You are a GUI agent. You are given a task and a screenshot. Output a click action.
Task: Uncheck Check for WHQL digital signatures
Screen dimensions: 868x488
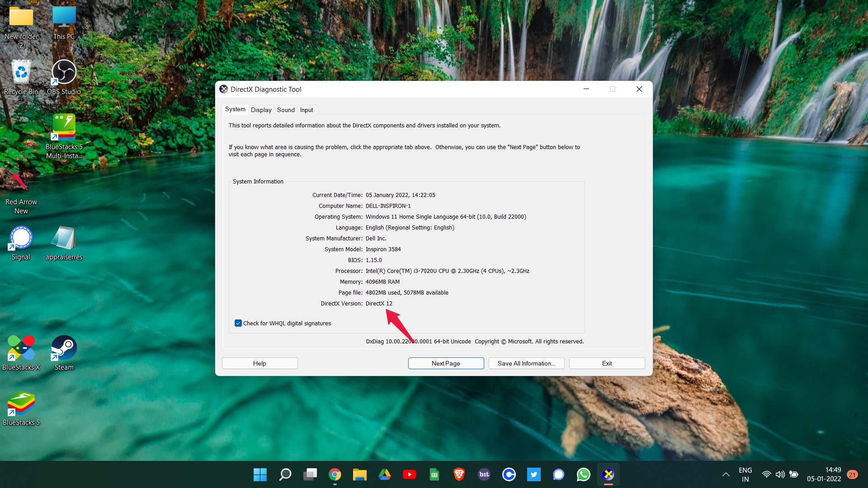[x=238, y=323]
